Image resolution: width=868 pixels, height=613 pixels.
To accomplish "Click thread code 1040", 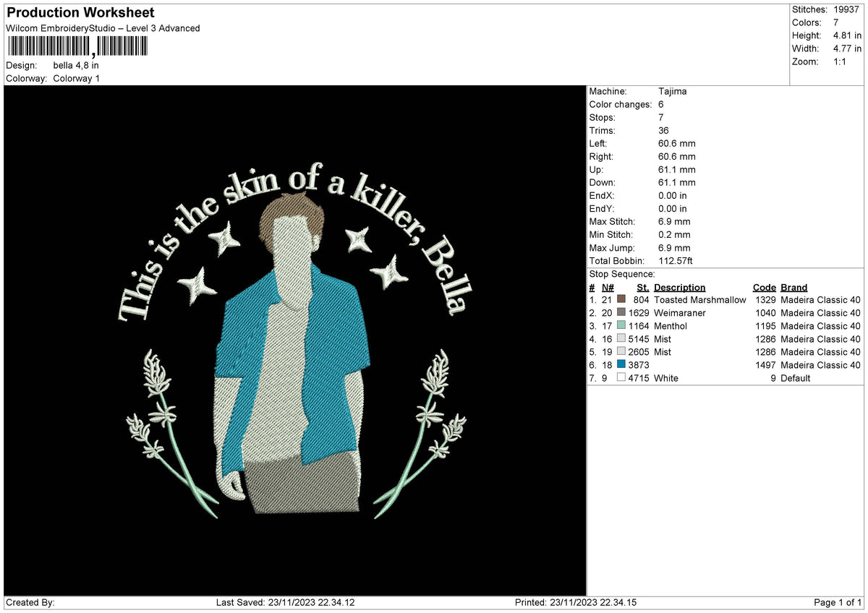I will coord(765,313).
